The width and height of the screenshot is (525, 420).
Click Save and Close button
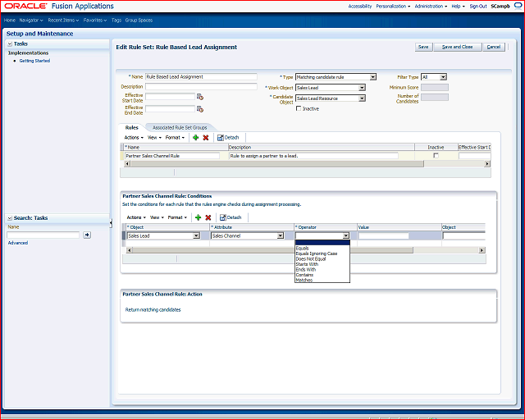click(x=458, y=47)
